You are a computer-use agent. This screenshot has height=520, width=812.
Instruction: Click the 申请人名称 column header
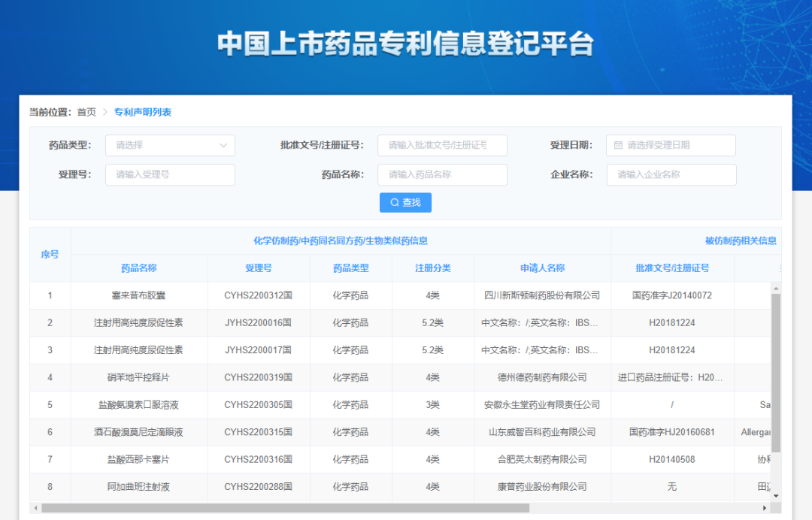pyautogui.click(x=542, y=268)
